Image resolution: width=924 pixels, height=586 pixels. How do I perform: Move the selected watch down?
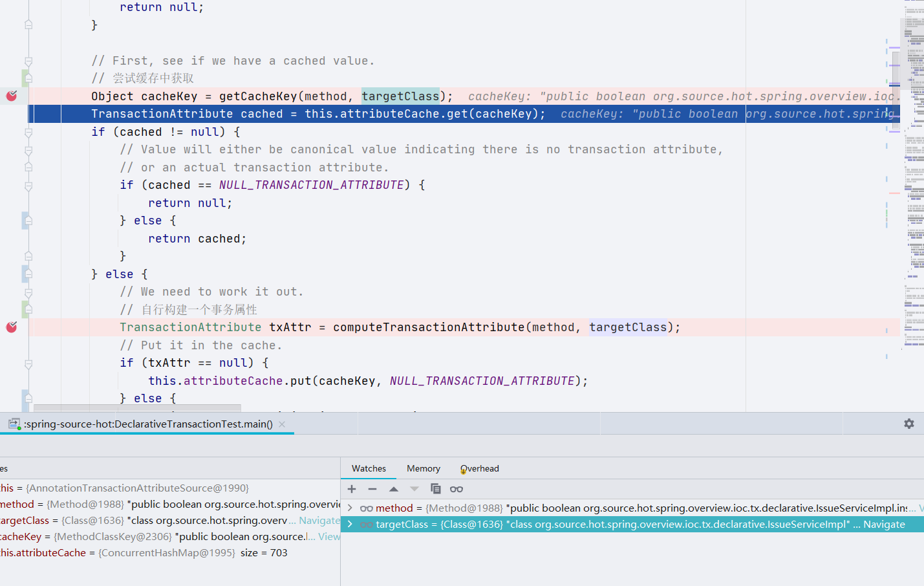pos(414,489)
